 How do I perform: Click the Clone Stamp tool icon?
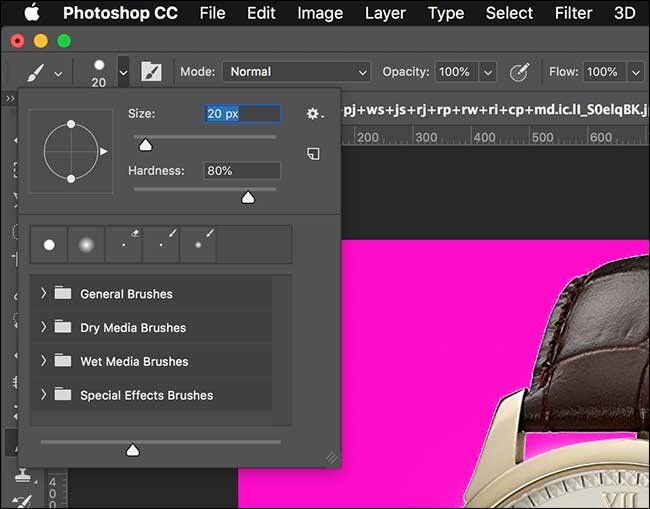point(23,475)
